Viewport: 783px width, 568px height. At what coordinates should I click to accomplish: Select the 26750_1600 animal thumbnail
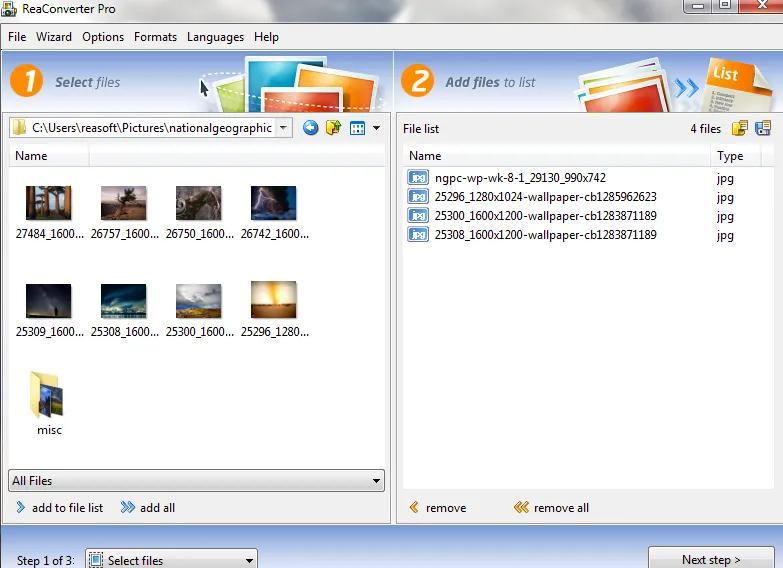point(198,203)
